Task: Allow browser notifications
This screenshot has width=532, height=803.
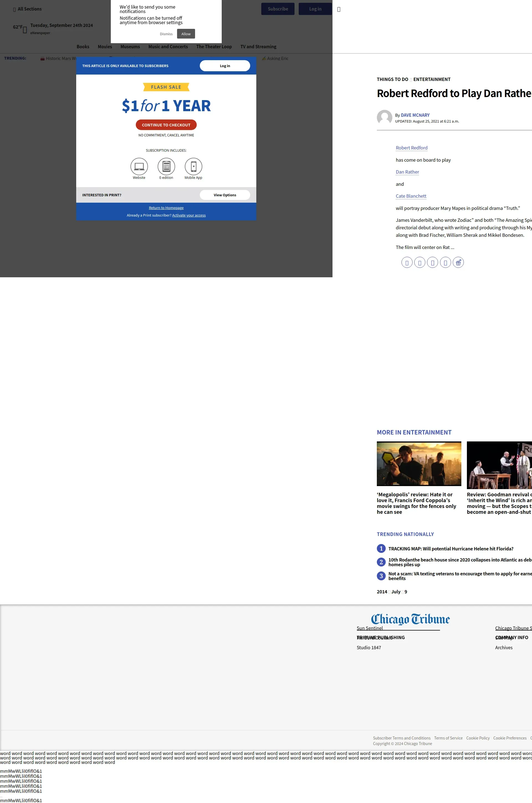Action: 186,34
